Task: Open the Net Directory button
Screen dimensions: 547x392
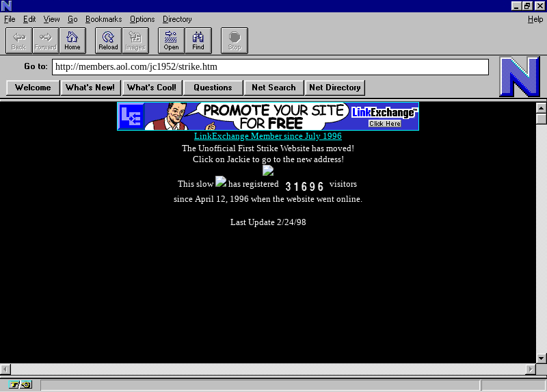Action: (x=335, y=88)
